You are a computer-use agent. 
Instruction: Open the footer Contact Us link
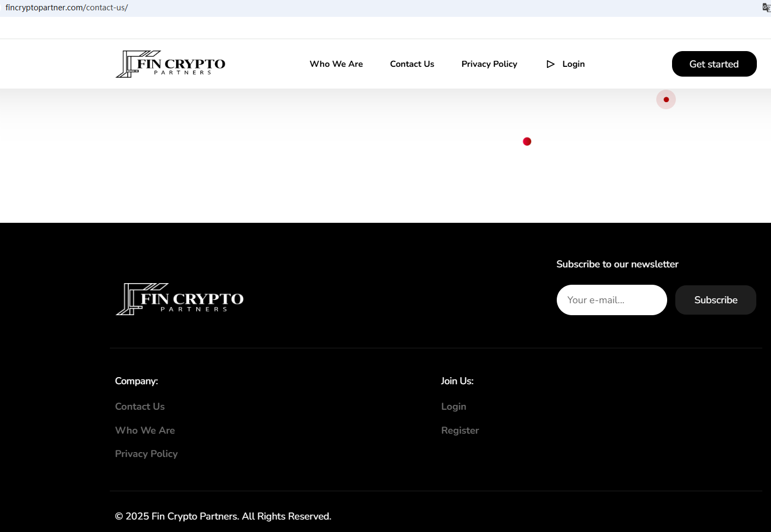[140, 406]
